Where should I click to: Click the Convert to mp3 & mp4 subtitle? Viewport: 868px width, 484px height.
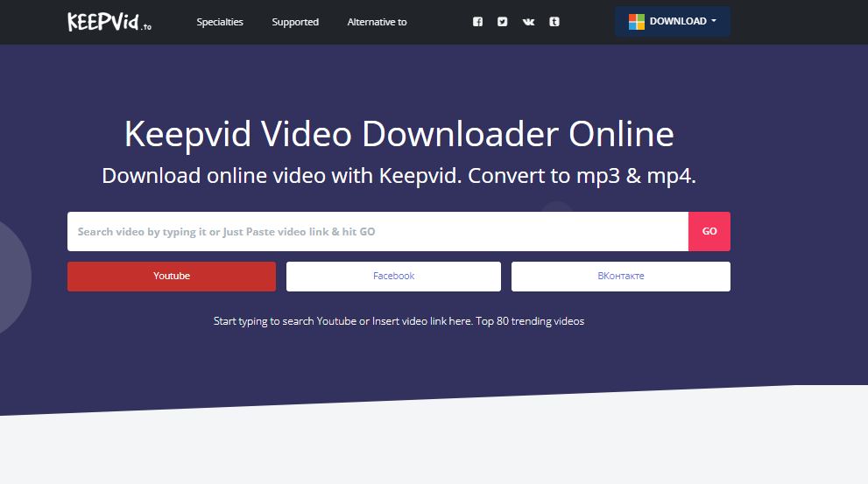coord(582,176)
